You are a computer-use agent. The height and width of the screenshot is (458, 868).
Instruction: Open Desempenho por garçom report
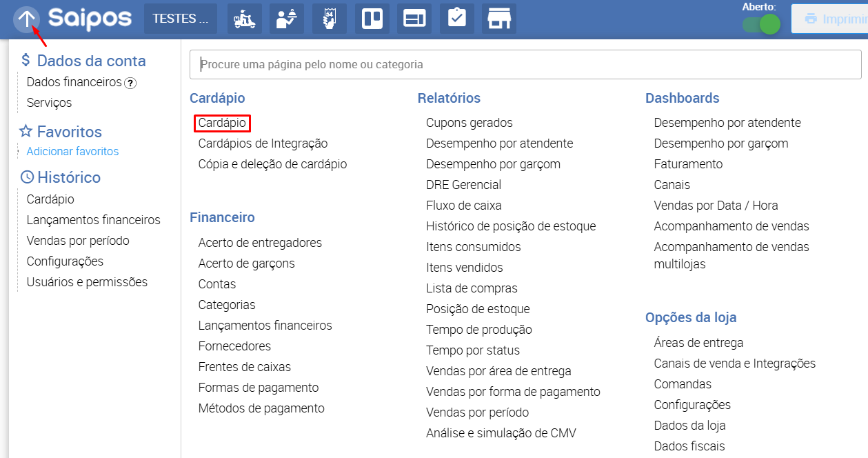click(493, 164)
